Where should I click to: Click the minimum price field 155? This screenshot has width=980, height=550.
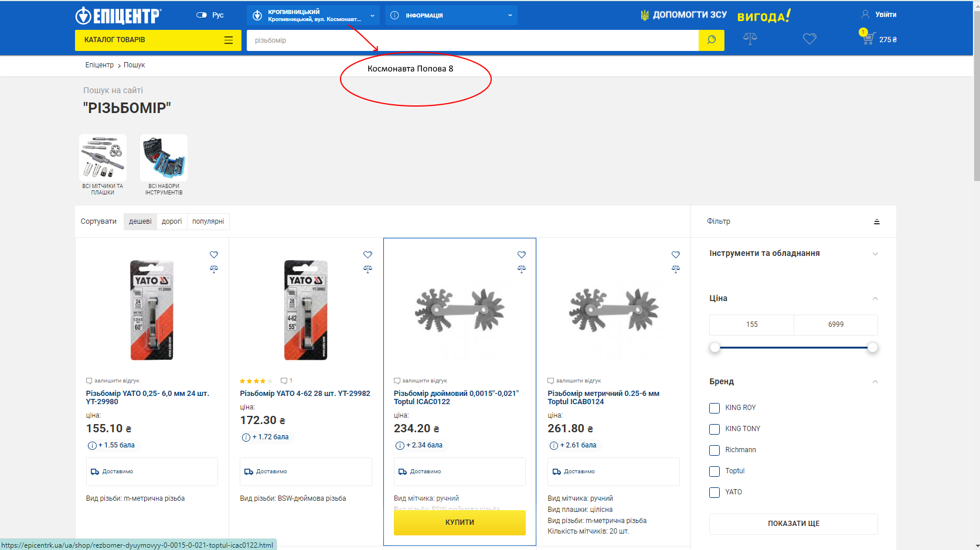[x=751, y=324]
